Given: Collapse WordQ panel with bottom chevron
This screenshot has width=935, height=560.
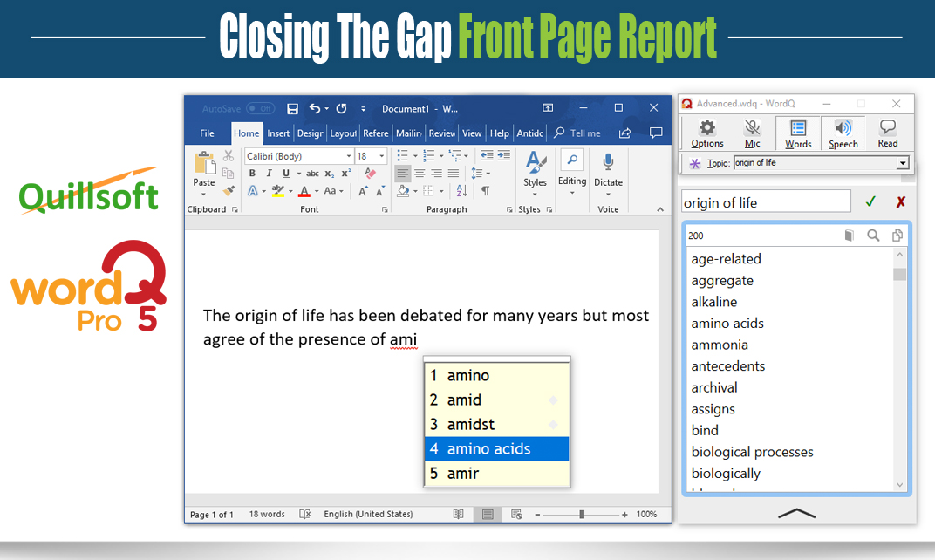Looking at the screenshot, I should [x=796, y=514].
